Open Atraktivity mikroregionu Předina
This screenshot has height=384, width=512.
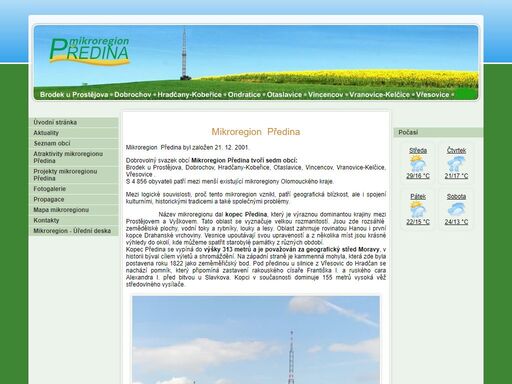(x=74, y=157)
